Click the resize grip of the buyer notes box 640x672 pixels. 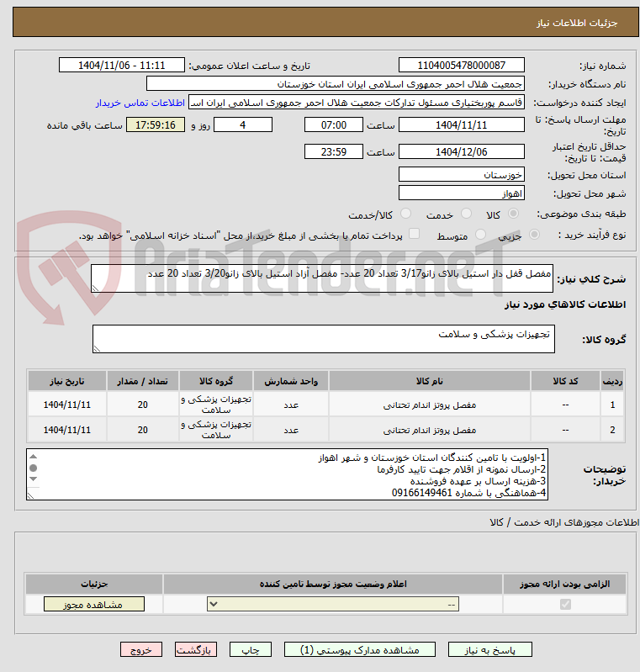tap(30, 495)
